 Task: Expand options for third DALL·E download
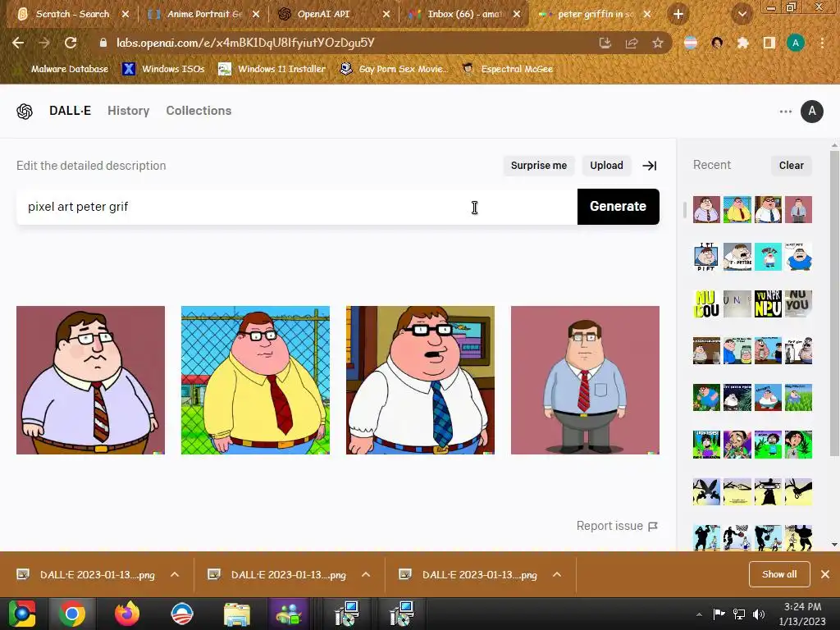click(557, 574)
